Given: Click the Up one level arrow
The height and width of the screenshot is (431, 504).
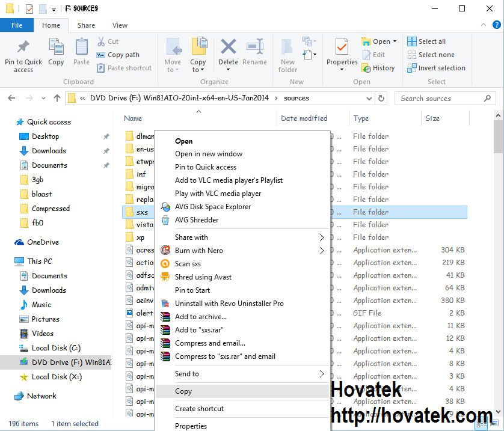Looking at the screenshot, I should click(57, 98).
